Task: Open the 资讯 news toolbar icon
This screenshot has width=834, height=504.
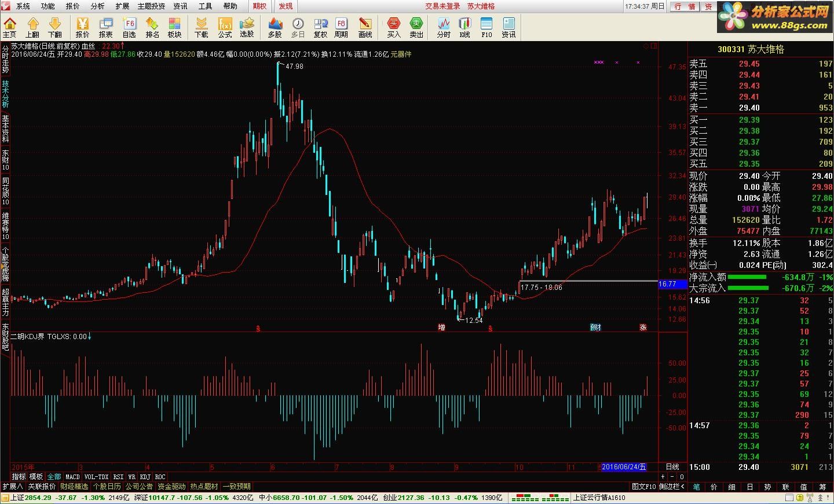Action: tap(509, 27)
